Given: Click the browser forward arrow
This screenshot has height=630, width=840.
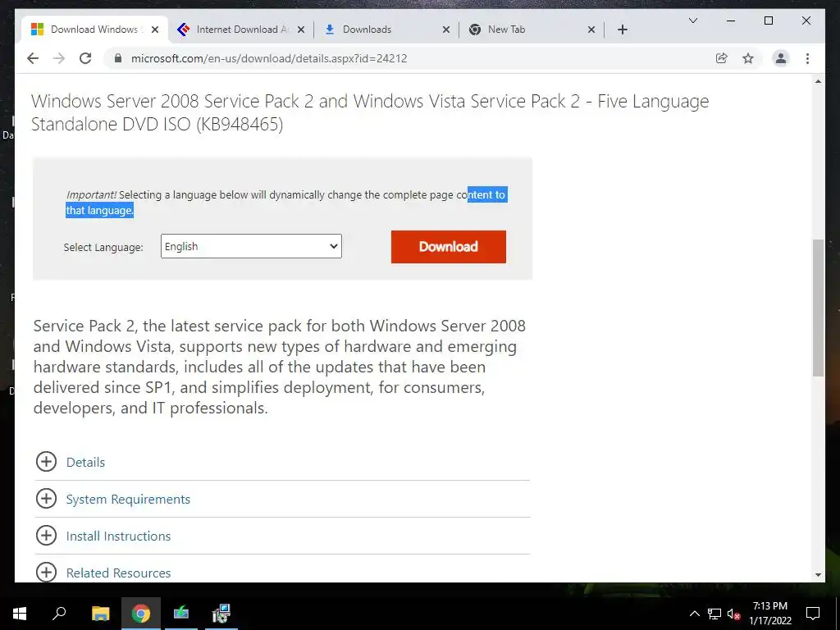Looking at the screenshot, I should point(59,58).
